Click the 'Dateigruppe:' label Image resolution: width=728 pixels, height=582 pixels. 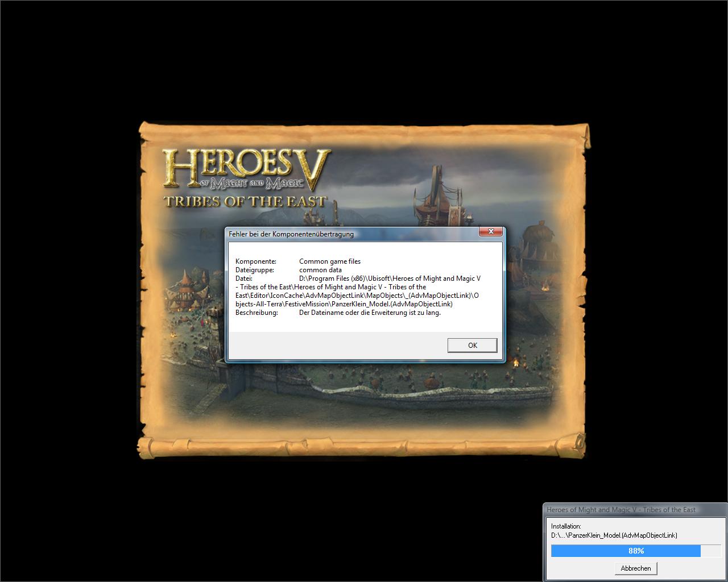(x=255, y=270)
